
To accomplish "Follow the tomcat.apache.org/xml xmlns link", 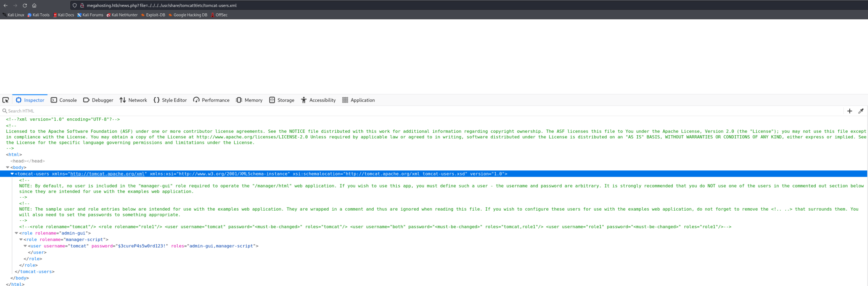I will point(107,174).
